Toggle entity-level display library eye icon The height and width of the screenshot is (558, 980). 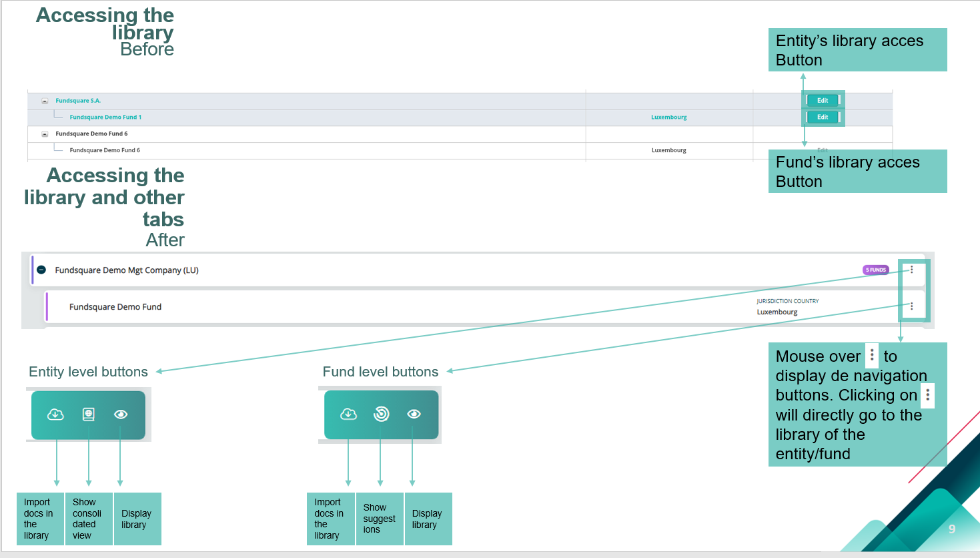coord(121,414)
